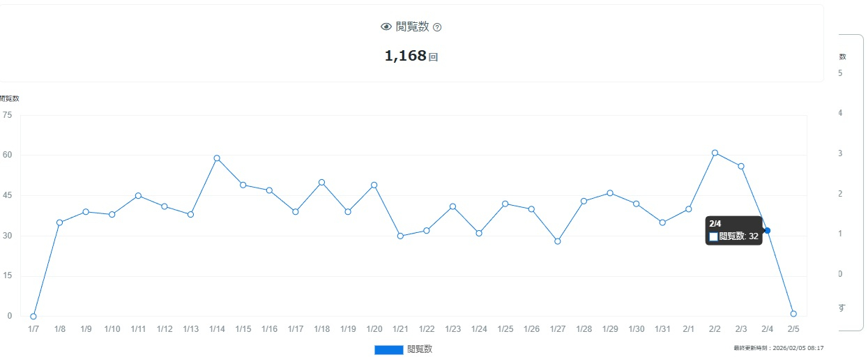Click the 閲覧数 card heading text
The height and width of the screenshot is (364, 868).
tap(412, 27)
